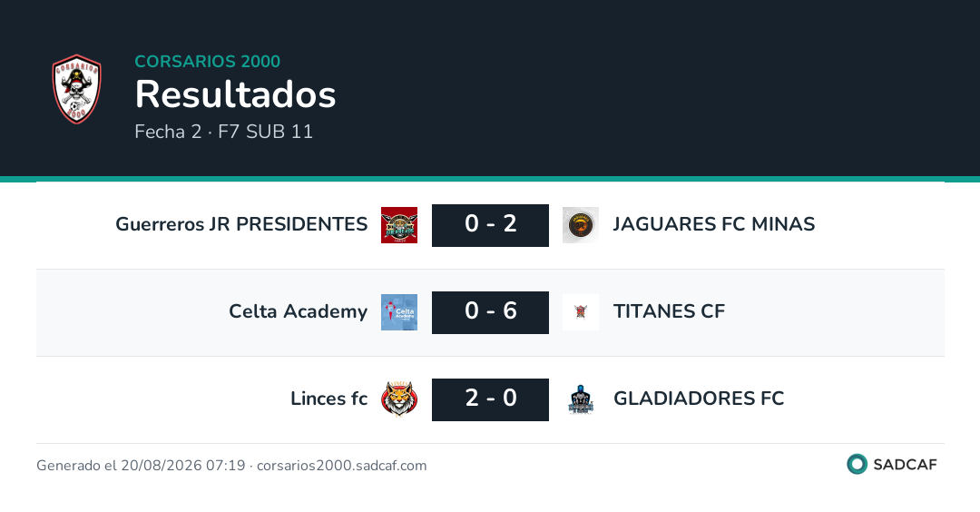Click the SADCAF teal ring icon
This screenshot has height=512, width=980.
(857, 464)
